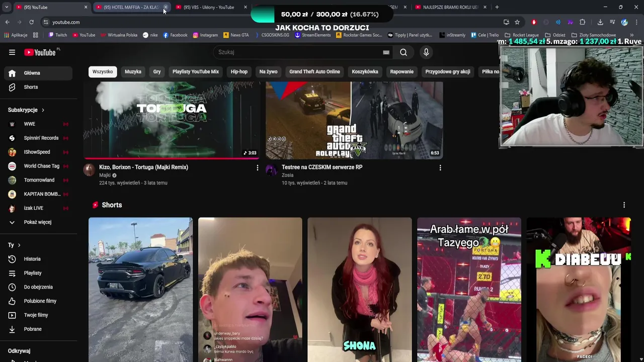Open the Majki channel avatar
The height and width of the screenshot is (362, 644).
point(89,169)
